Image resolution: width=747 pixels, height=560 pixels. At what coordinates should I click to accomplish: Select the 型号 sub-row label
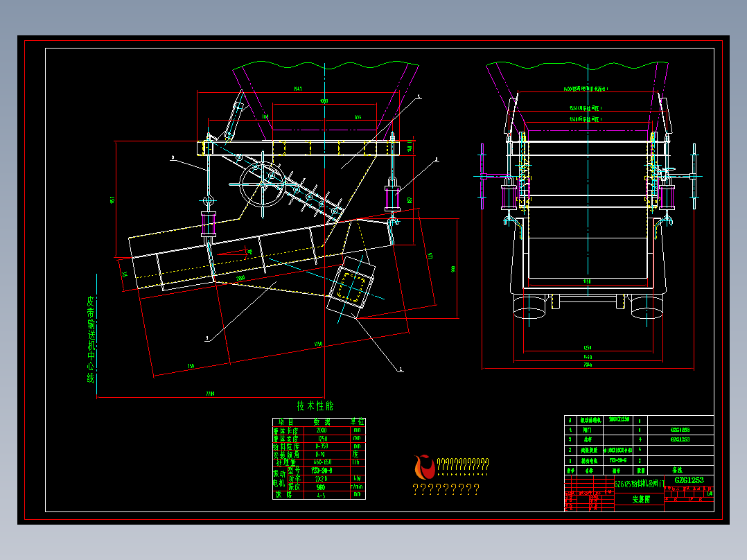[x=294, y=471]
